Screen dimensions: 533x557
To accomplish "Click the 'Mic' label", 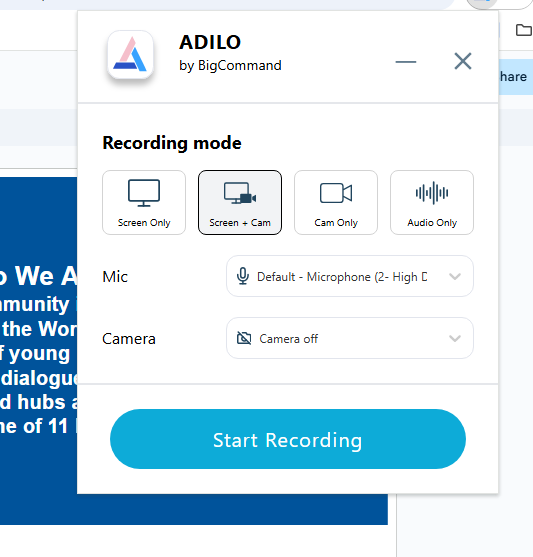I will [115, 277].
